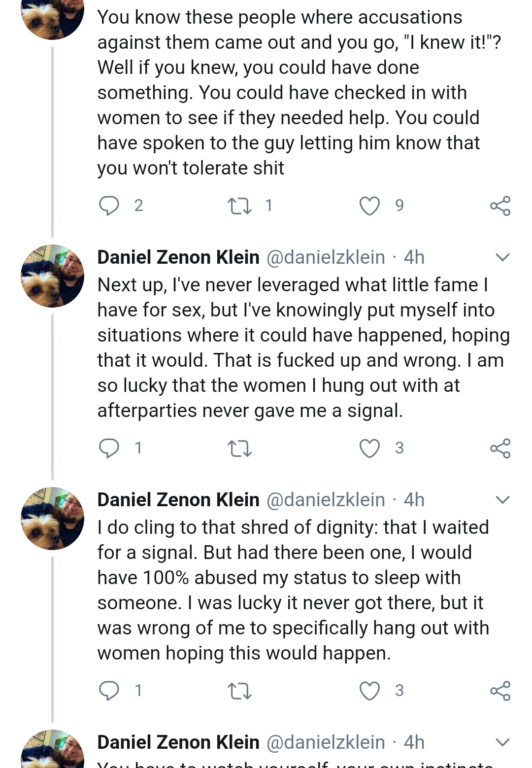
Task: Reply to the 'shred of dignity' tweet
Action: [109, 691]
